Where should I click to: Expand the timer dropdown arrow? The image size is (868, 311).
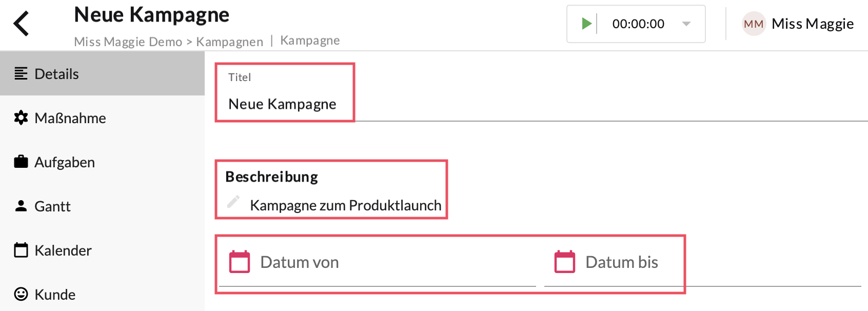(x=686, y=24)
